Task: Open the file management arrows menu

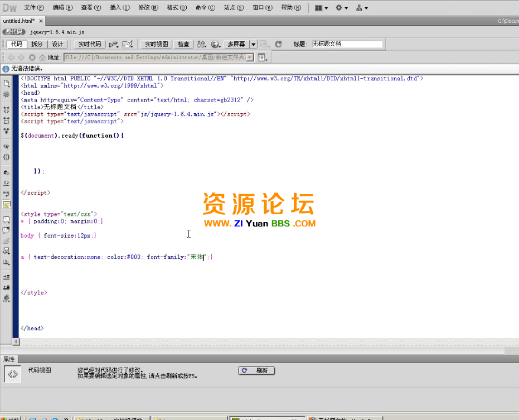Action: pos(202,44)
